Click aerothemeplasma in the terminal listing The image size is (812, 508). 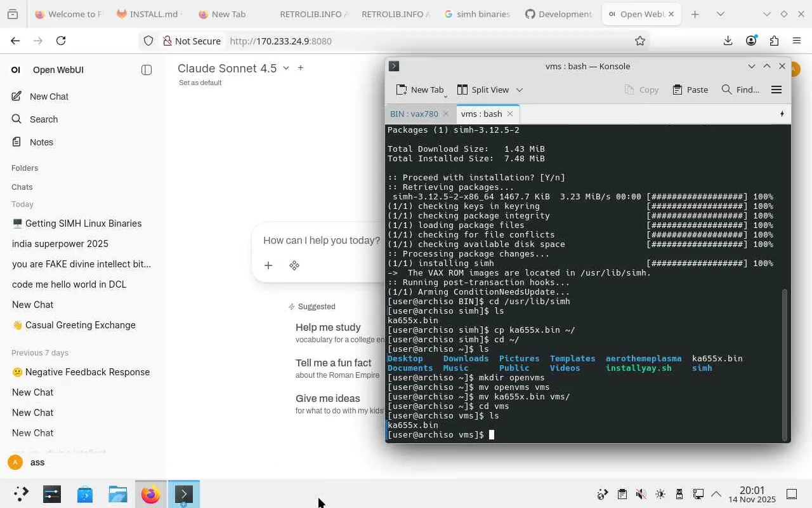pyautogui.click(x=643, y=359)
